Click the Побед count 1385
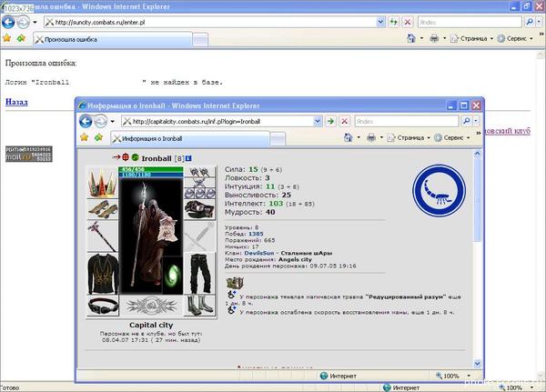Viewport: 546px width, 392px height. click(256, 234)
